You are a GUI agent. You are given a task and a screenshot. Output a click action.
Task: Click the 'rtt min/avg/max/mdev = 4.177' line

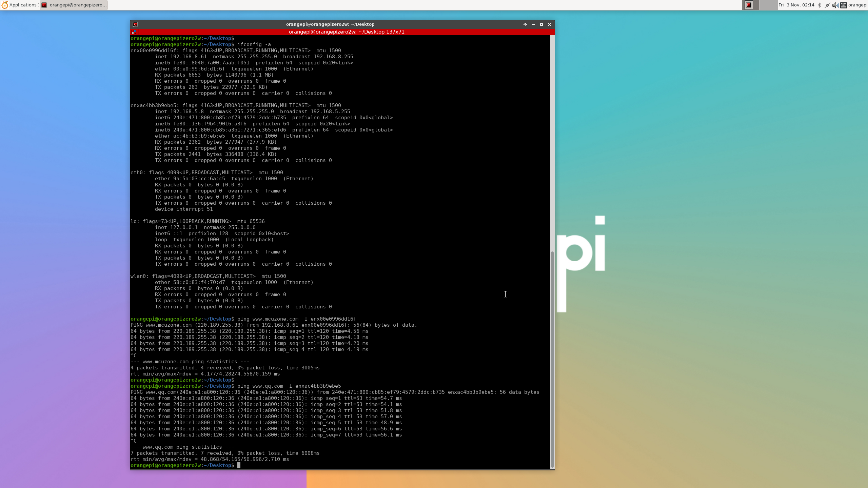[x=205, y=374]
